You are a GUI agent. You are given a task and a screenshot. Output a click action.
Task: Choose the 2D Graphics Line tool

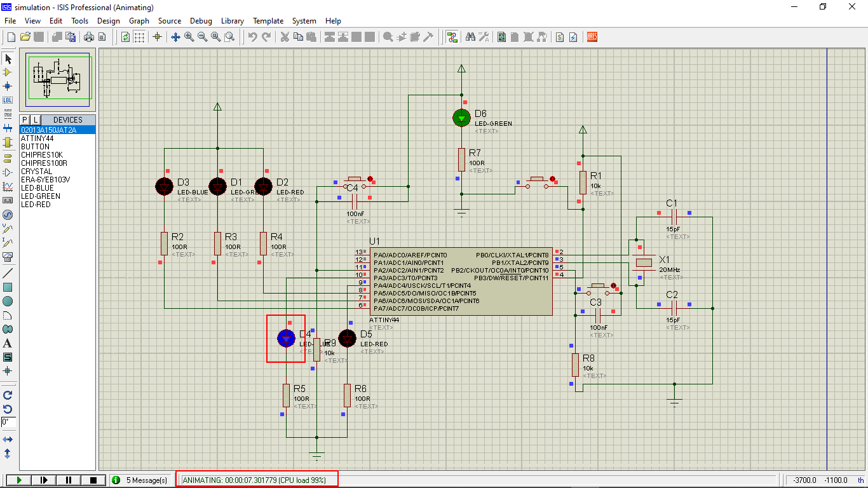click(8, 273)
